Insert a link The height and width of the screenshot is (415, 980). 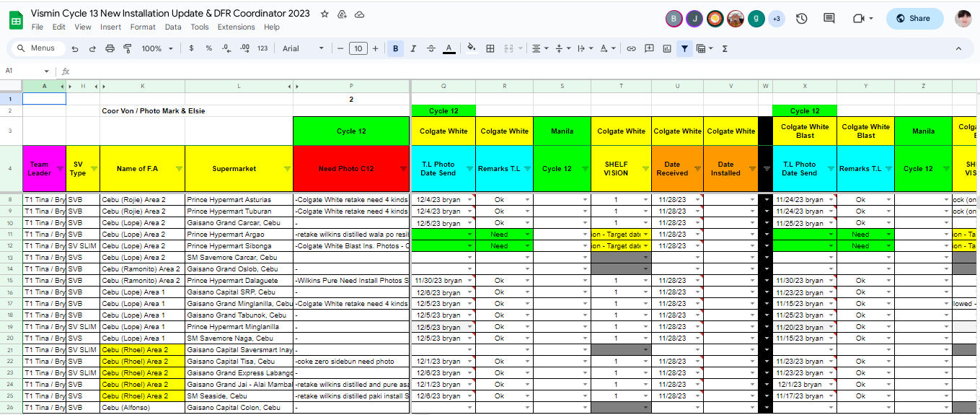click(631, 48)
